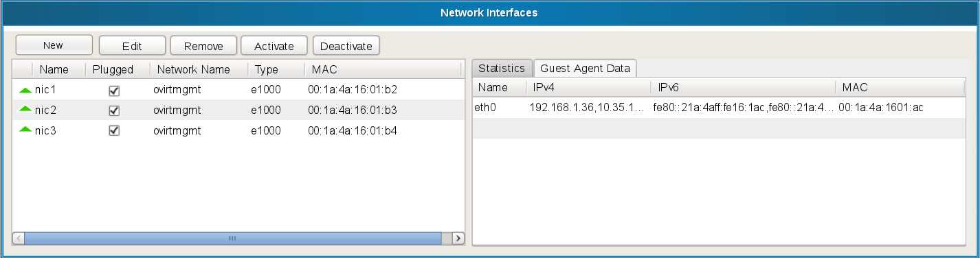Click the New button
Image resolution: width=980 pixels, height=258 pixels.
[54, 45]
